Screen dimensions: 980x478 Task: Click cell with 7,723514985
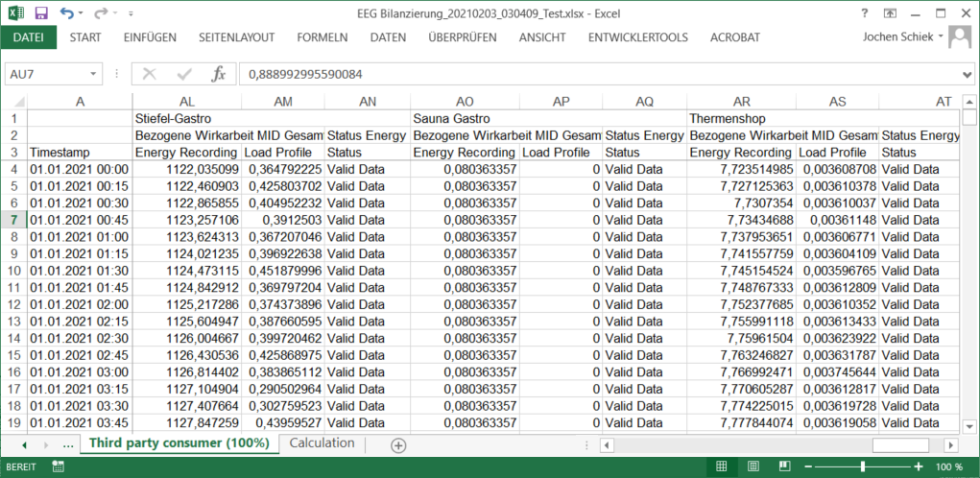(x=741, y=169)
